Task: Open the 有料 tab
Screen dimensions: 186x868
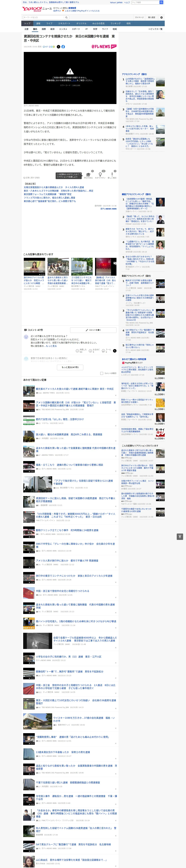Action: click(x=129, y=24)
